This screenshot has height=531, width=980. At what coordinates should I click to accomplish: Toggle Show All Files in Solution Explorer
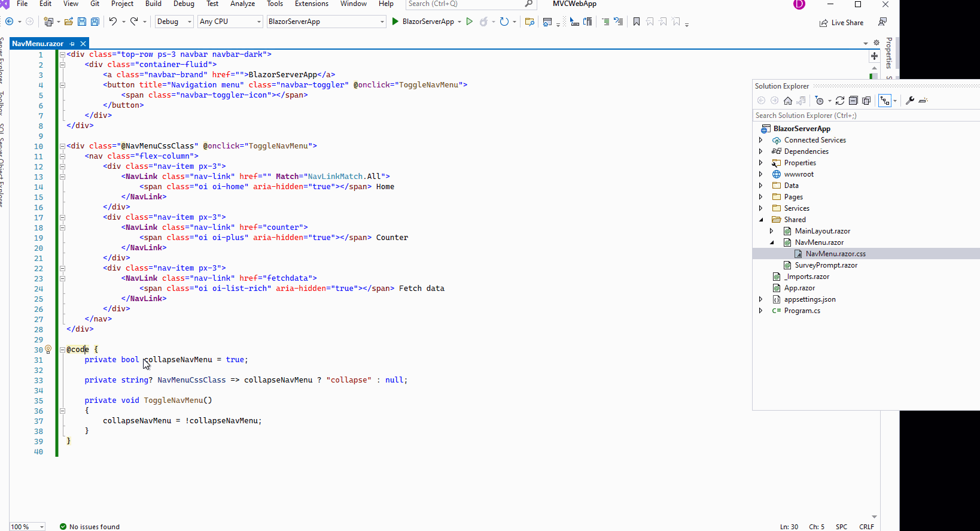866,101
